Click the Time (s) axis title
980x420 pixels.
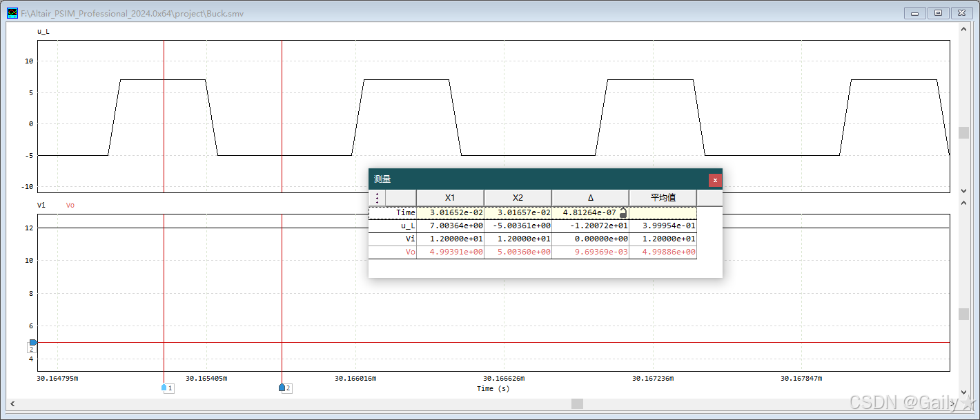(493, 389)
